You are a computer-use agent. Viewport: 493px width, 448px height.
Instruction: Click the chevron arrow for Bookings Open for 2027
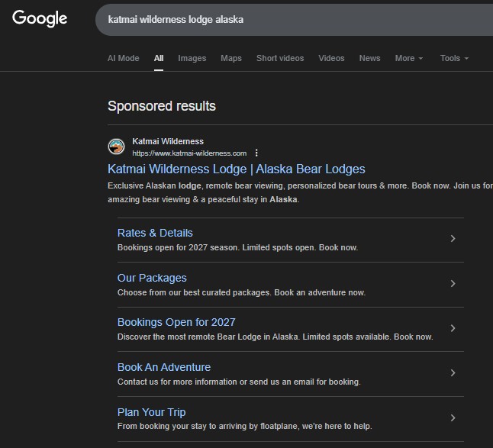pos(453,328)
